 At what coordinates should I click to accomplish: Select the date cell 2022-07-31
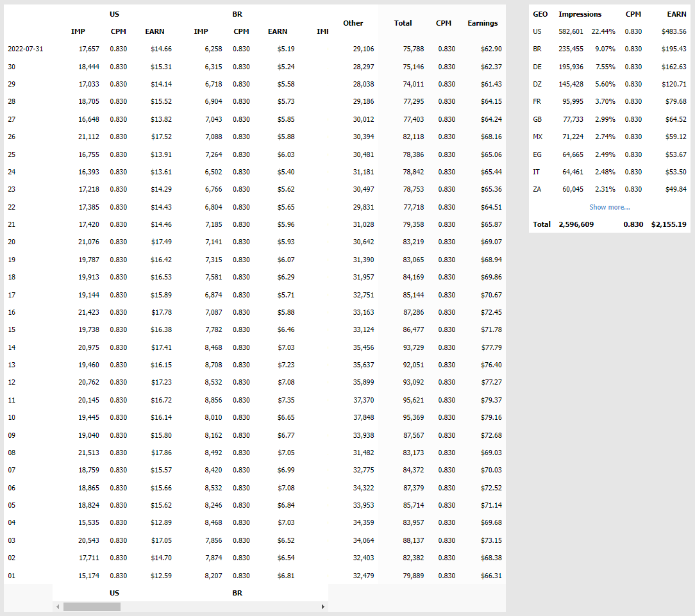tap(25, 49)
